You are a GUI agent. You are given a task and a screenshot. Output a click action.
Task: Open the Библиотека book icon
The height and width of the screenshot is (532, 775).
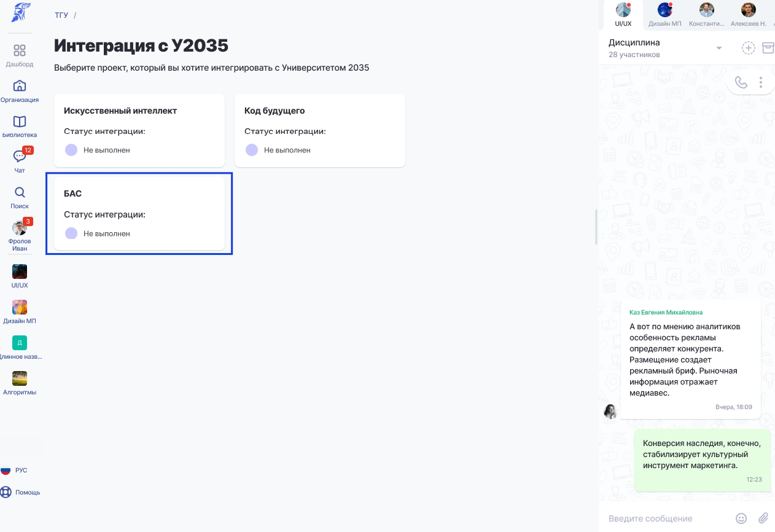(x=20, y=121)
